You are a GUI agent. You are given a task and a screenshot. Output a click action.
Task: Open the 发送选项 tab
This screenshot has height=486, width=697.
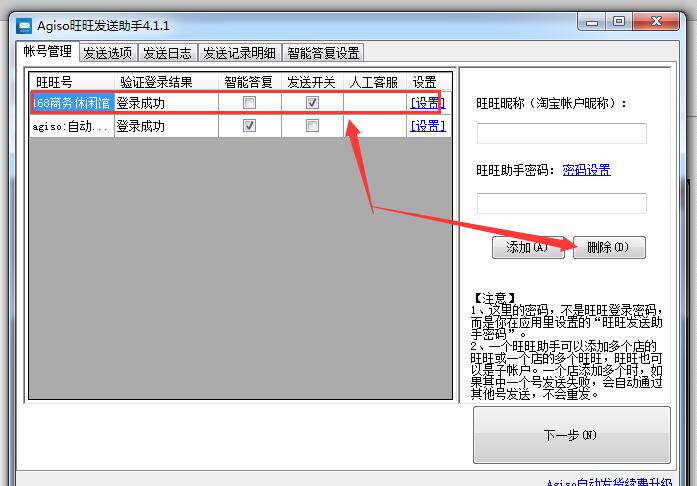108,53
